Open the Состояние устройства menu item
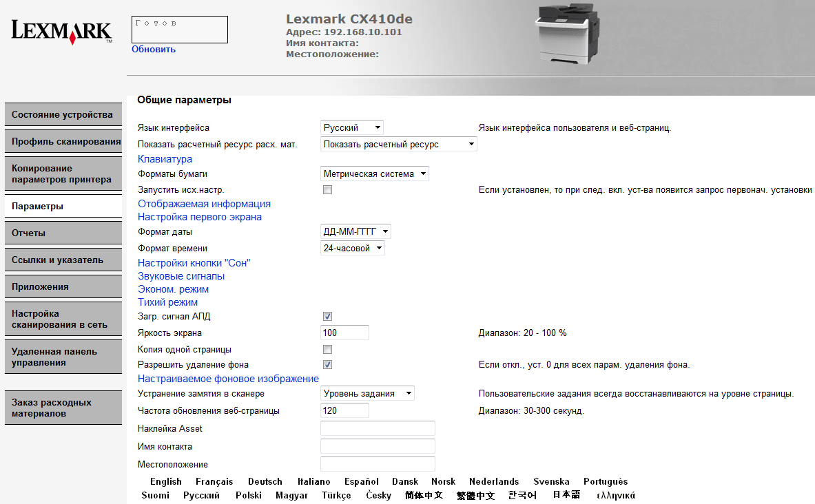 pos(63,115)
